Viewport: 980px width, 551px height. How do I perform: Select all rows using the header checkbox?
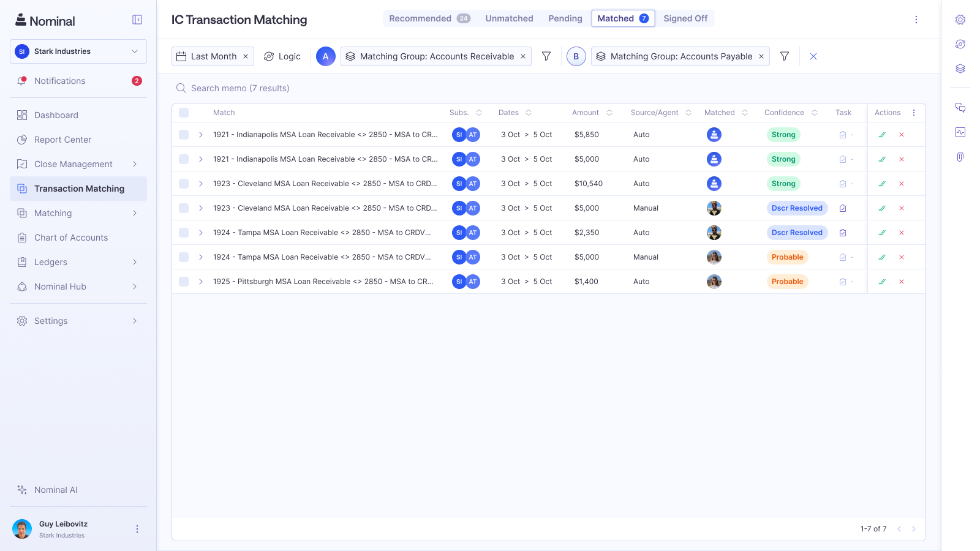click(x=183, y=113)
